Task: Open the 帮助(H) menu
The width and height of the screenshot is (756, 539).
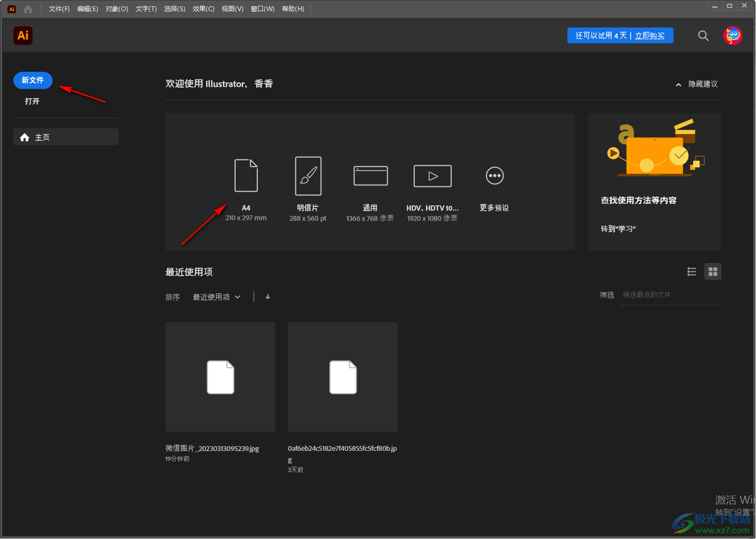Action: [293, 9]
